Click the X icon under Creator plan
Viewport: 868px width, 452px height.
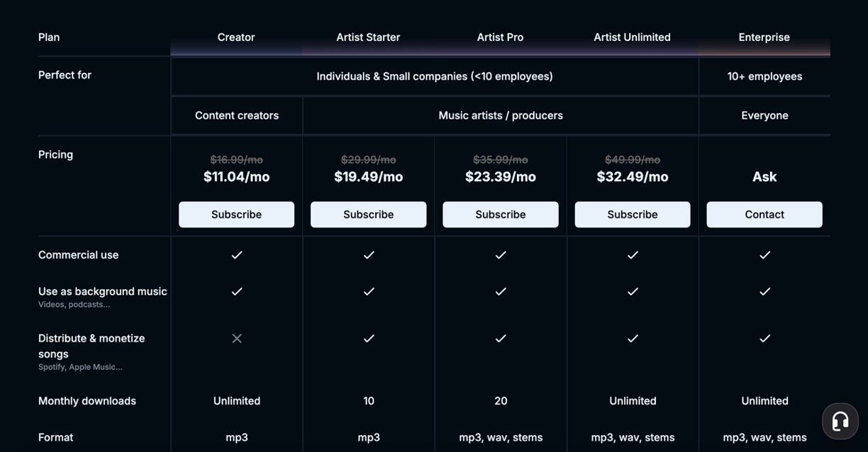coord(237,339)
